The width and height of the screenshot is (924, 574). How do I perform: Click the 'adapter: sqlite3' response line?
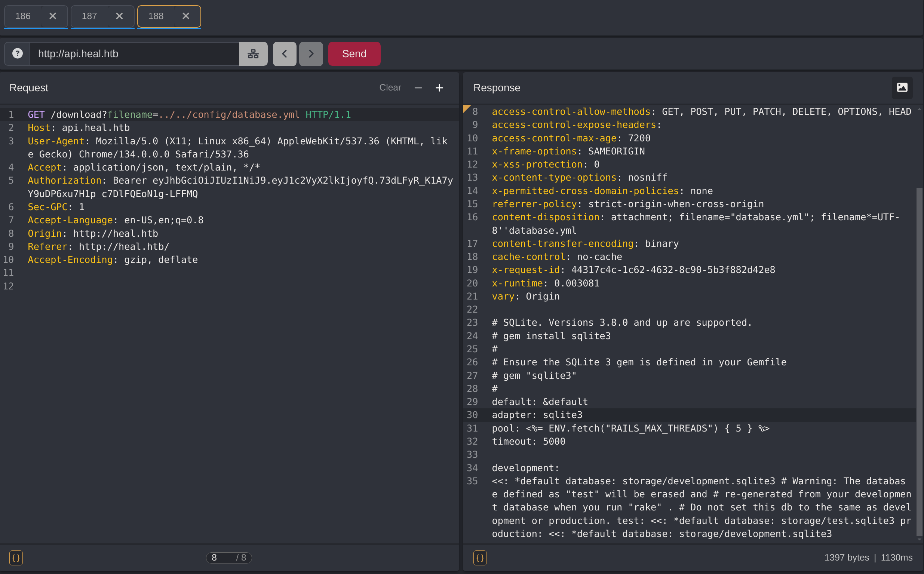click(x=537, y=415)
